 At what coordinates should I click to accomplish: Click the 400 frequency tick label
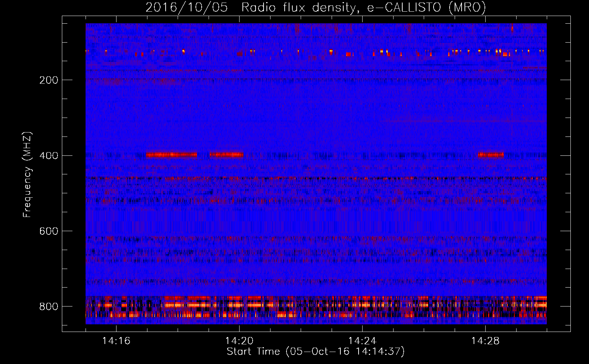click(x=49, y=156)
